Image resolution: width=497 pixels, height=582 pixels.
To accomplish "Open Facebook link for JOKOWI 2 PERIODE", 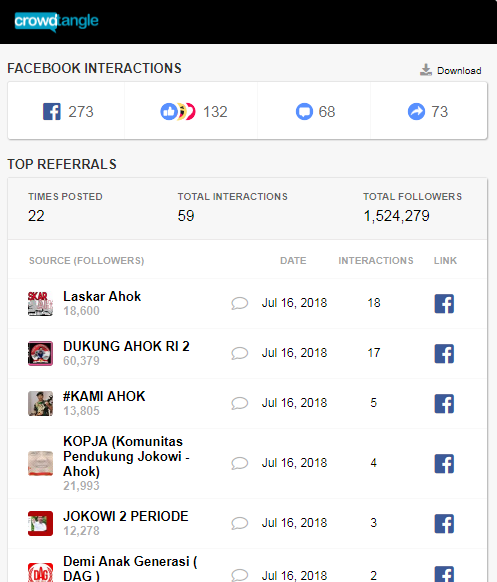I will pos(444,524).
